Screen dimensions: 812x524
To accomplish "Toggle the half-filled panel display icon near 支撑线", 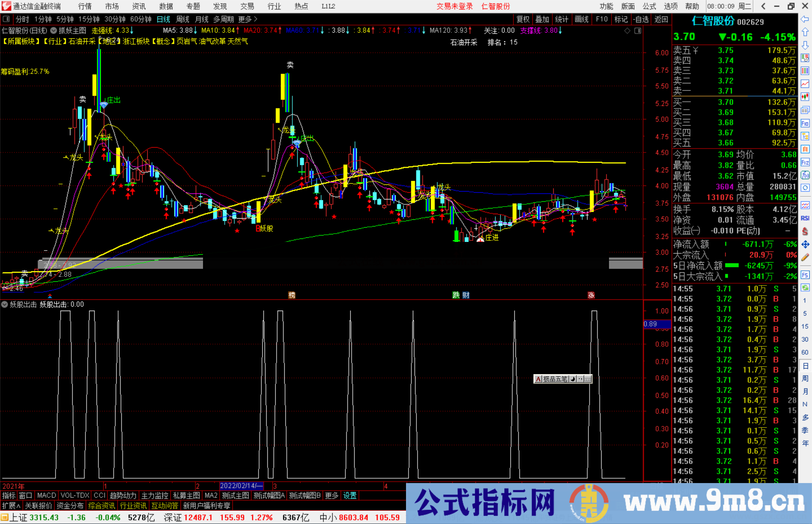I will [638, 30].
